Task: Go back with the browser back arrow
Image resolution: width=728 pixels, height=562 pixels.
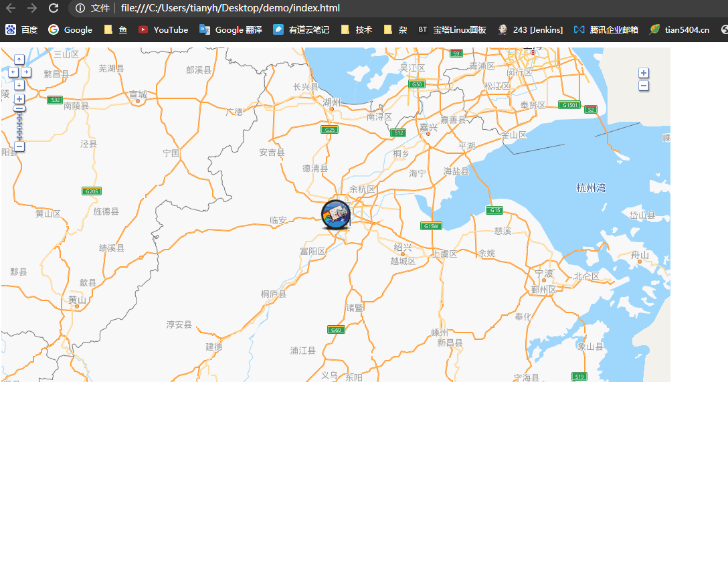Action: point(11,8)
